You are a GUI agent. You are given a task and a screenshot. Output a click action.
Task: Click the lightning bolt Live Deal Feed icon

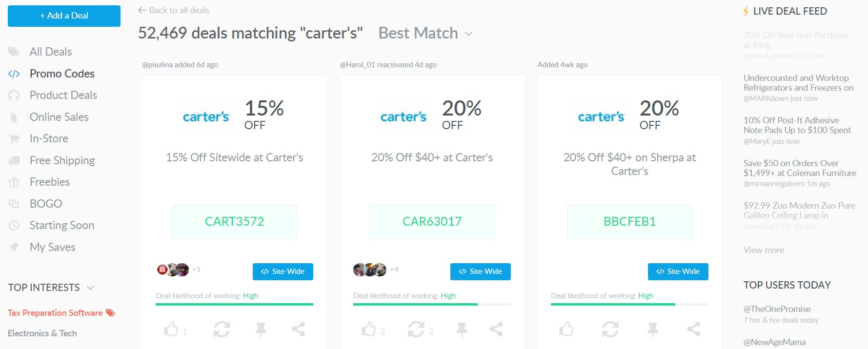click(746, 11)
